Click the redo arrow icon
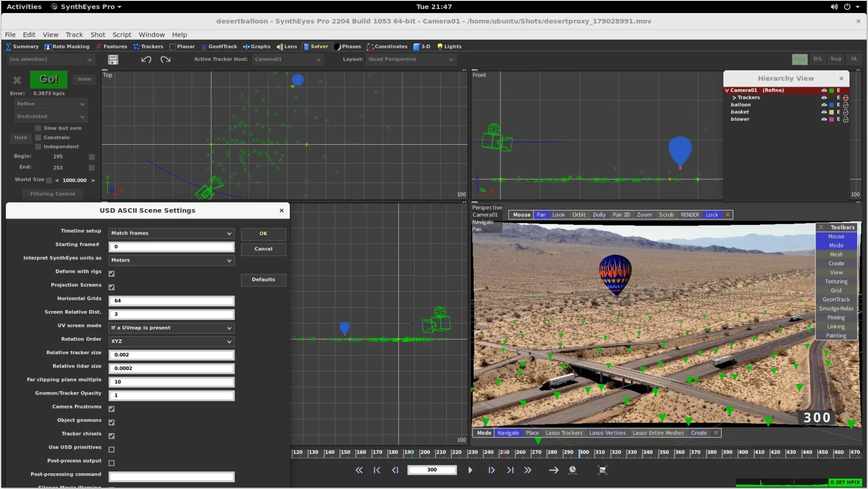The image size is (868, 489). point(165,59)
